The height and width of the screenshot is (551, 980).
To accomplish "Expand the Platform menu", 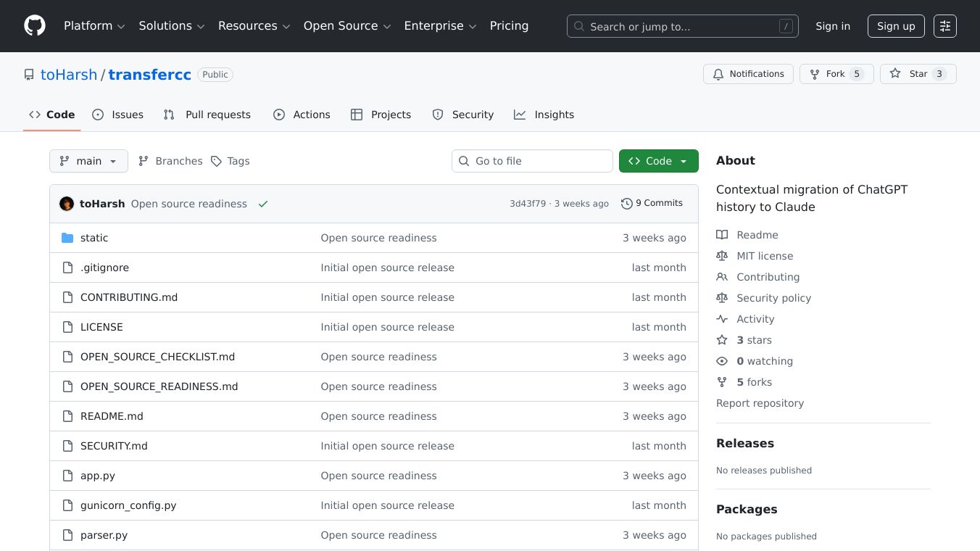I will 94,26.
